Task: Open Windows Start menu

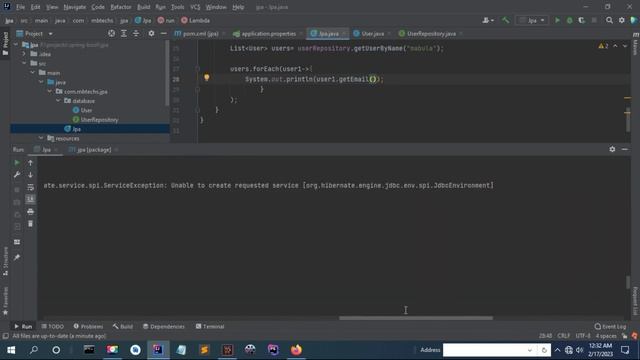Action: click(x=11, y=350)
